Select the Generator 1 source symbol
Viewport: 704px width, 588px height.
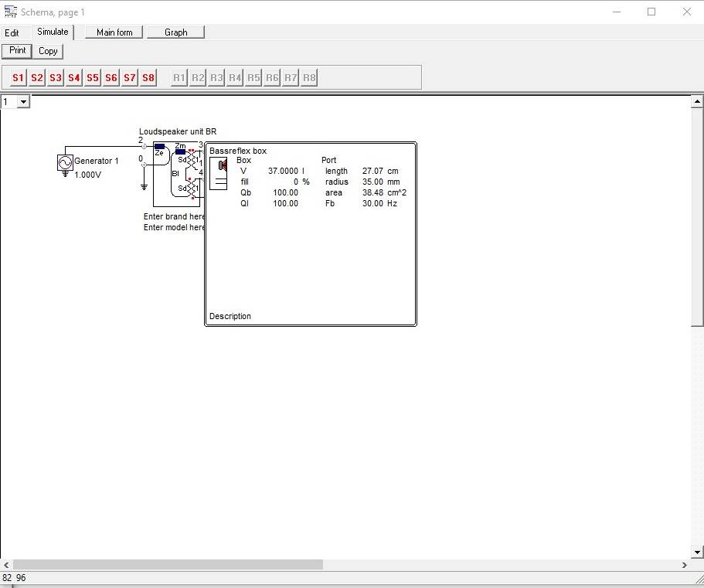pos(65,162)
